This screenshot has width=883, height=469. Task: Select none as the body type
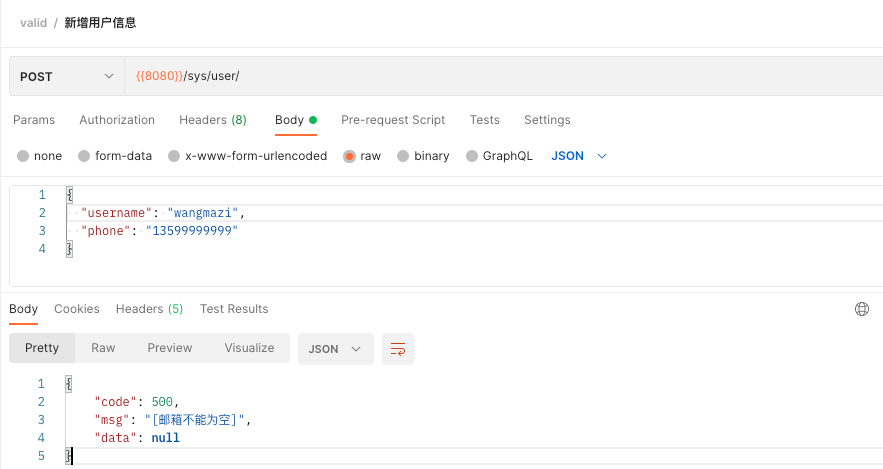pos(23,156)
